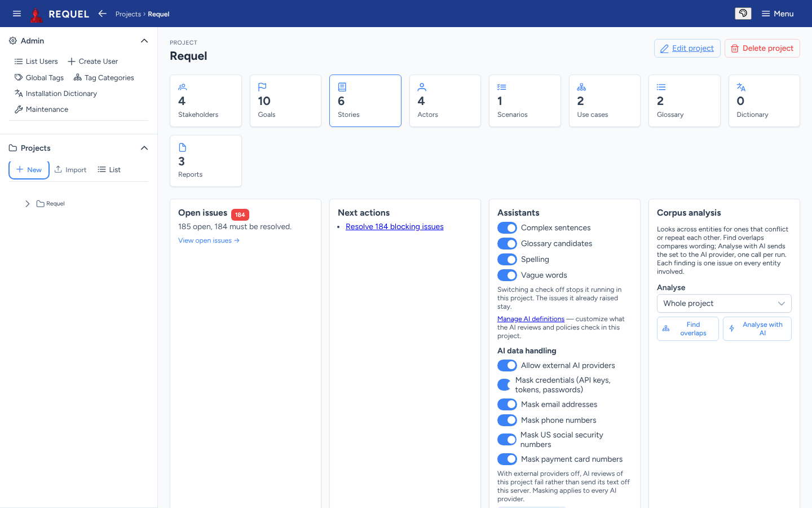Create a New project

(29, 170)
